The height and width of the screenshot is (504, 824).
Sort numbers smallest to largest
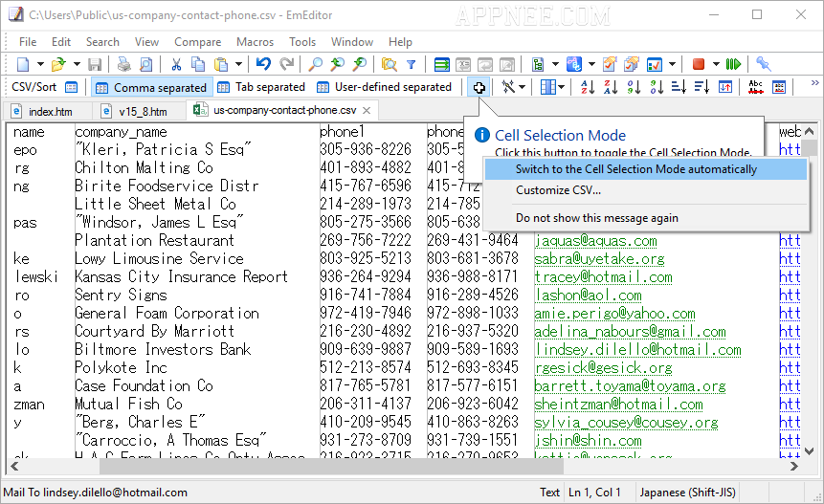[x=634, y=87]
